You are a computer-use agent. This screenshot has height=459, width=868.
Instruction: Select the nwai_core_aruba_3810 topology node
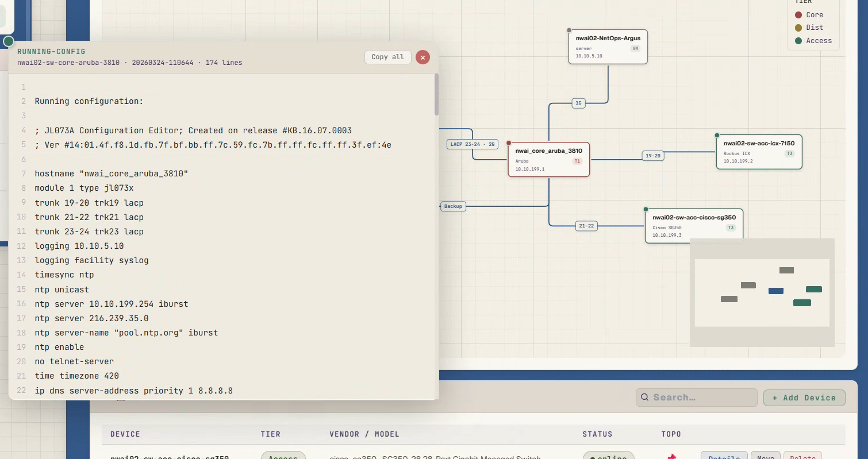click(x=549, y=159)
